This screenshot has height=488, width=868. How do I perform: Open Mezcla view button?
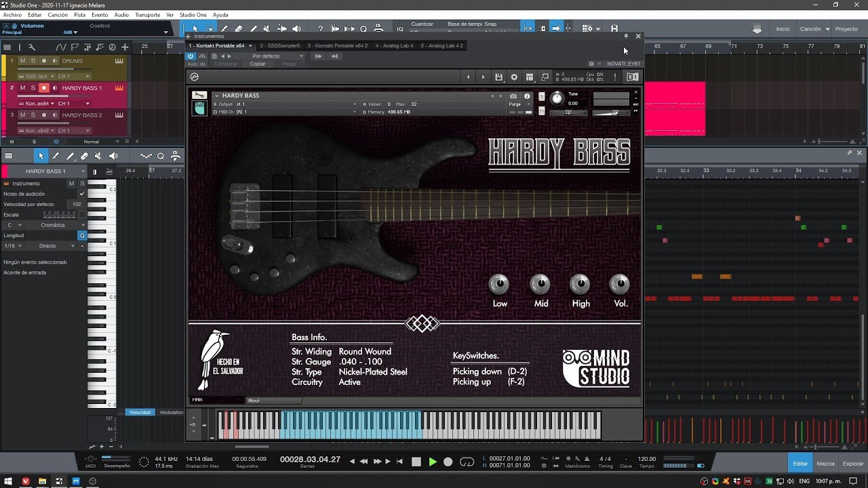825,464
